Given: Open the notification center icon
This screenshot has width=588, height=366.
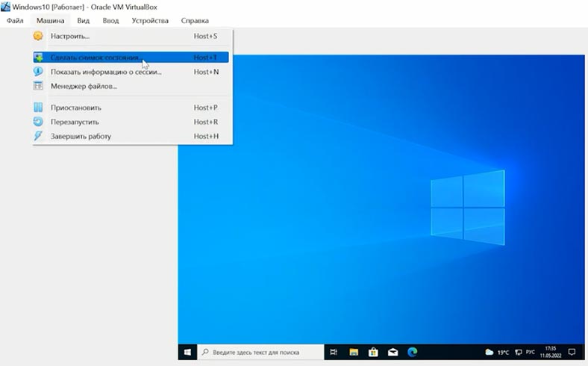Looking at the screenshot, I should [572, 352].
